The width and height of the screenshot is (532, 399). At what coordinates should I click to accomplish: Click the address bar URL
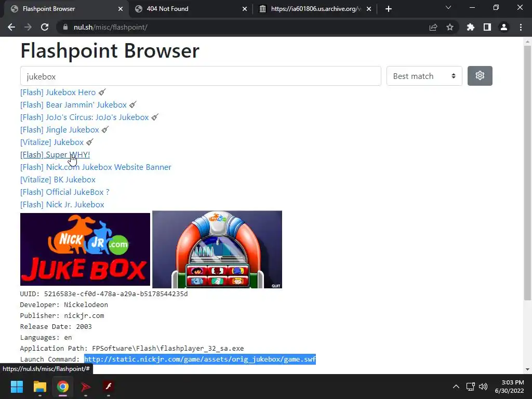point(111,27)
